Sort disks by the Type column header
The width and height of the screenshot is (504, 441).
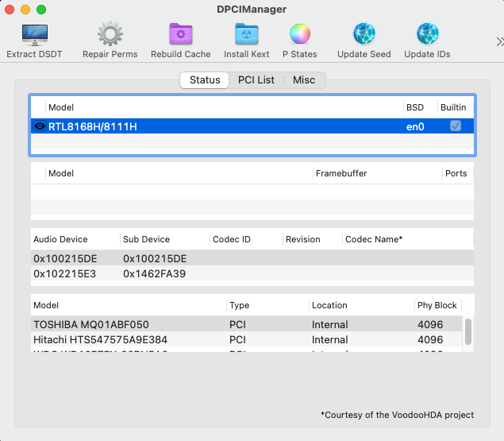pos(267,305)
